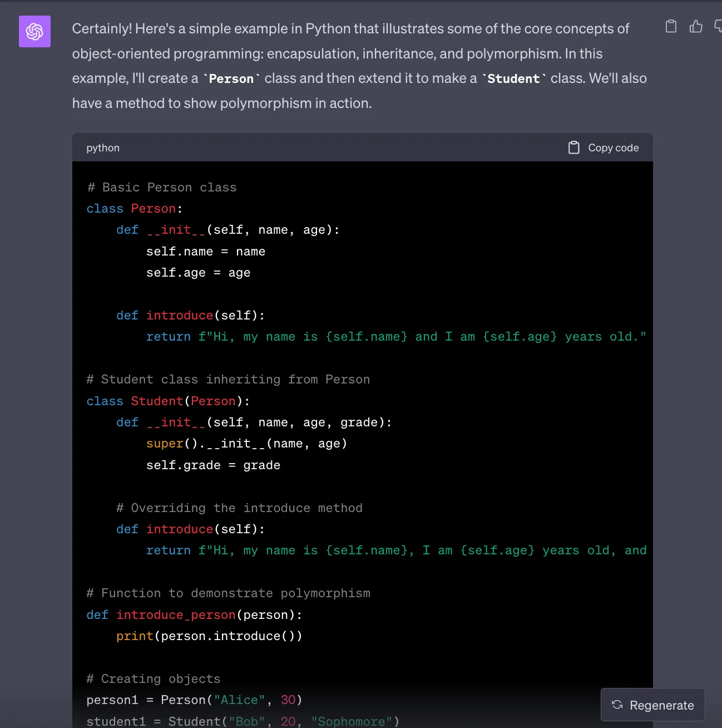Click the 'person1 = Person("Alice", 30)' line

tap(195, 700)
